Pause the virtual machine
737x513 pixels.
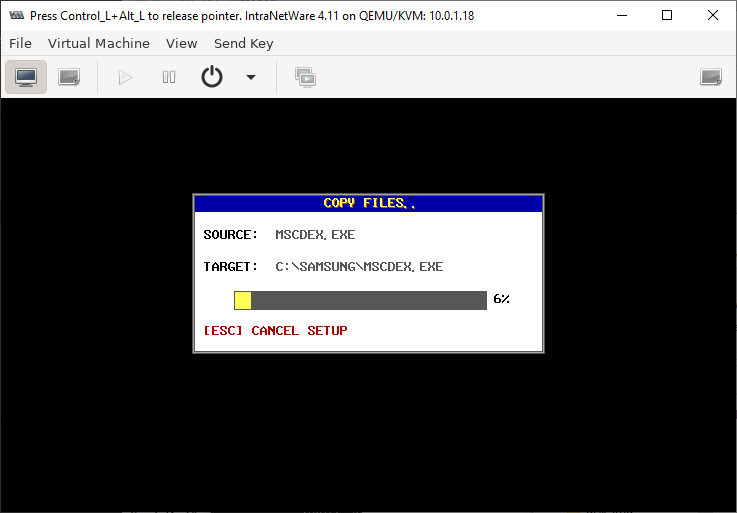pyautogui.click(x=169, y=77)
